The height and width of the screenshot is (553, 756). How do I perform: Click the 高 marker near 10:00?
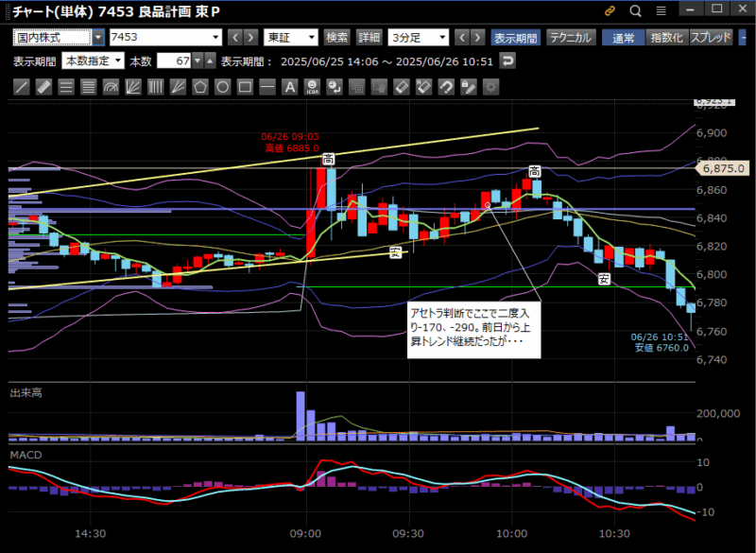tap(535, 171)
